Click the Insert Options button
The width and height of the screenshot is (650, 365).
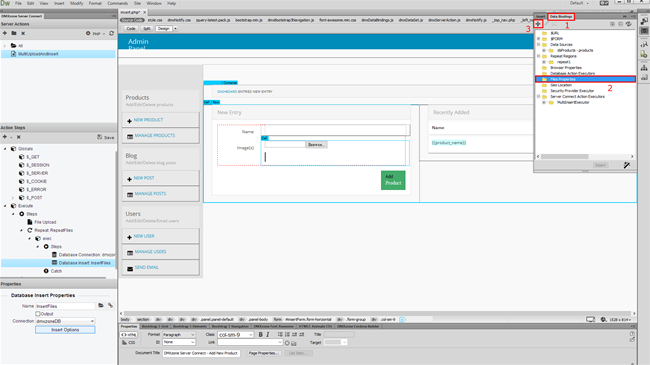(65, 330)
